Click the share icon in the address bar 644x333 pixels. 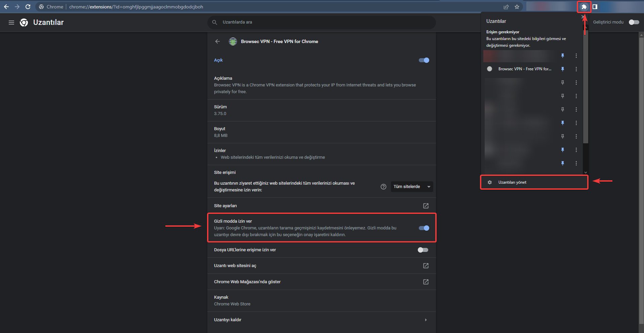tap(506, 7)
